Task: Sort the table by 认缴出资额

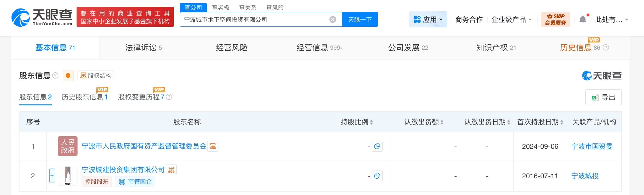Action: click(x=442, y=122)
